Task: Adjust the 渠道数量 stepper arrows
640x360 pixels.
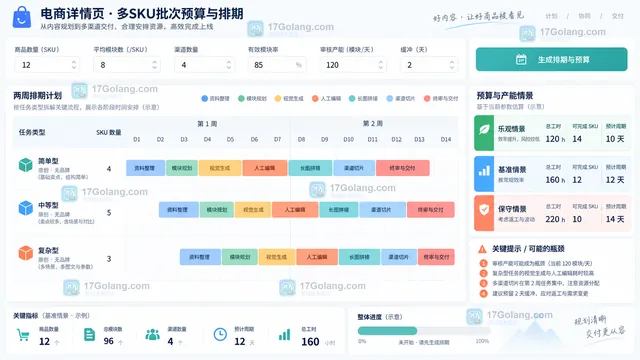Action: (229, 65)
